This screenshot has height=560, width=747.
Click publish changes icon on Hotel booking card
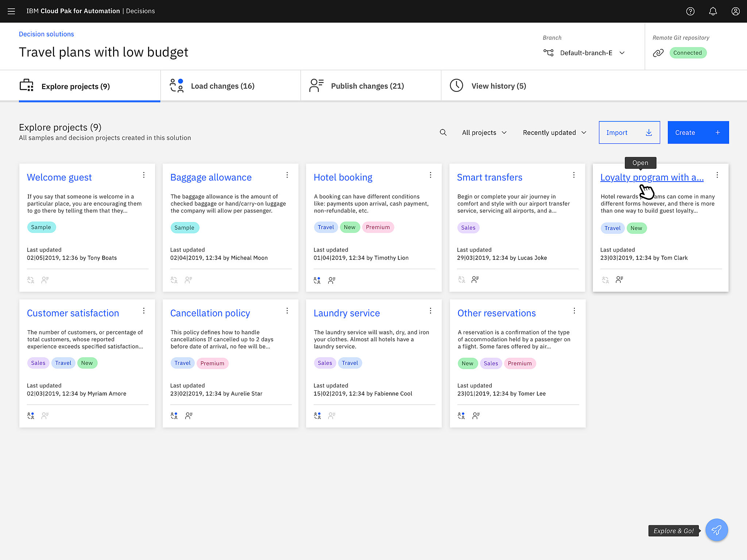pyautogui.click(x=332, y=280)
